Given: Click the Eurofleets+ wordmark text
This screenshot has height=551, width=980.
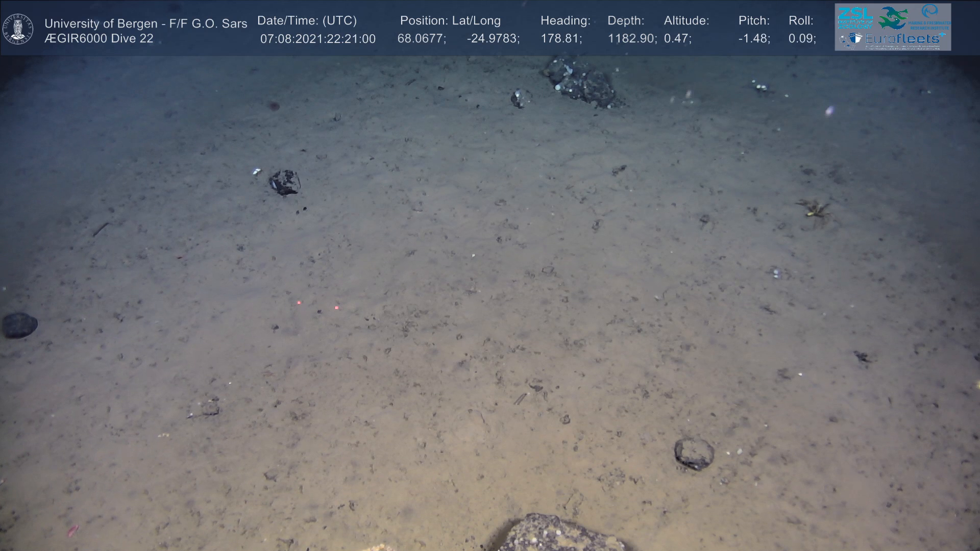Looking at the screenshot, I should (902, 39).
